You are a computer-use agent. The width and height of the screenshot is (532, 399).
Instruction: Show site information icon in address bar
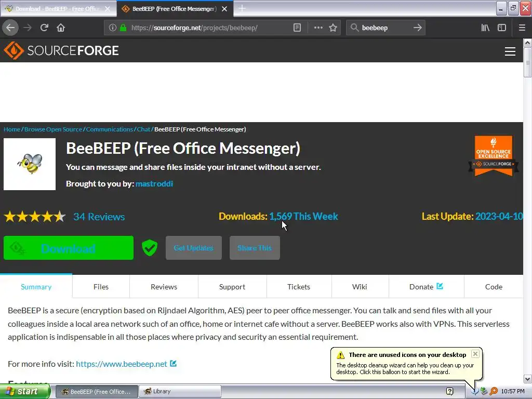point(113,28)
